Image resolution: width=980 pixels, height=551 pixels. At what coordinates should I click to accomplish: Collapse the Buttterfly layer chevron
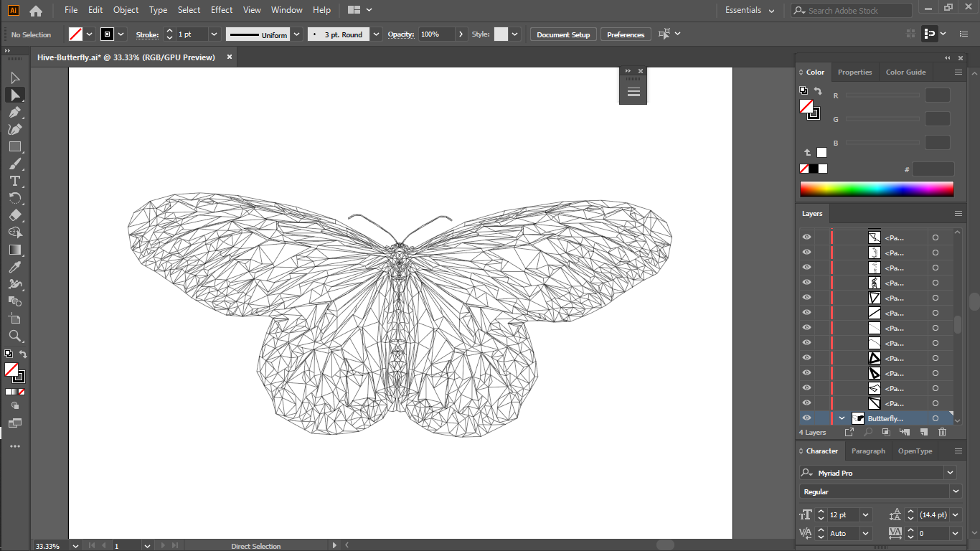coord(842,418)
